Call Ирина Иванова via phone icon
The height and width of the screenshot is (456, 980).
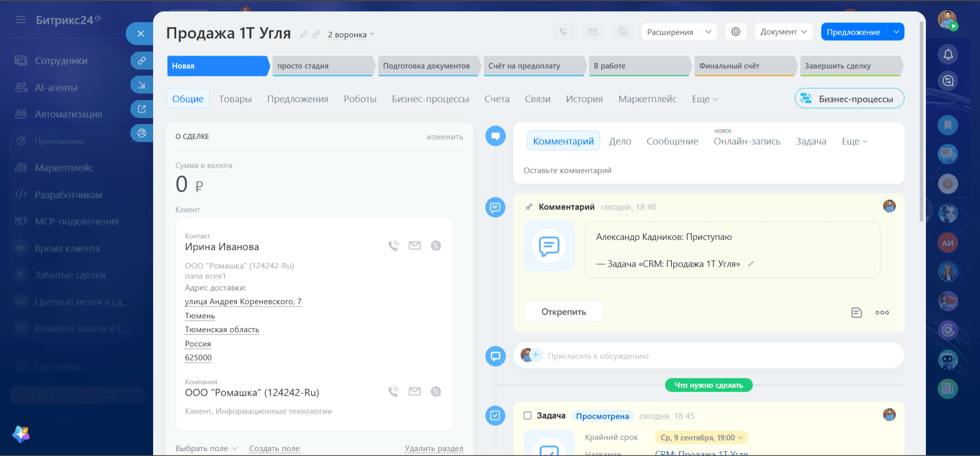[393, 245]
